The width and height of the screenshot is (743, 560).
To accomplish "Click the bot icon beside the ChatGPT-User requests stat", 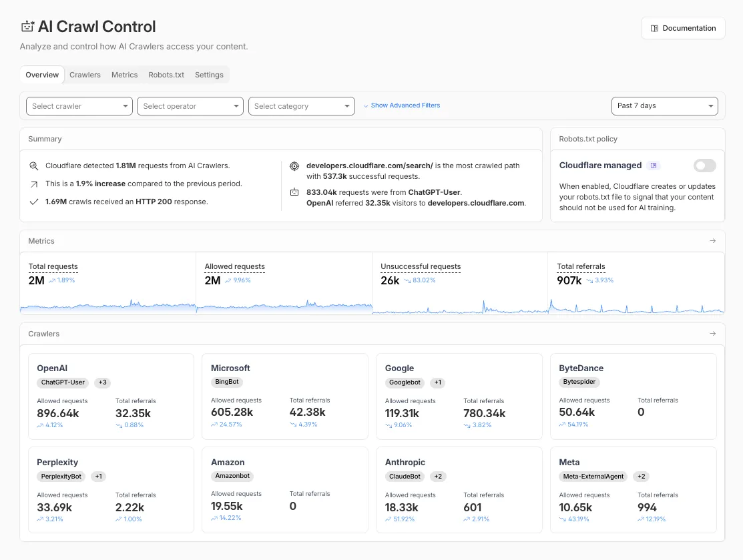I will click(294, 192).
